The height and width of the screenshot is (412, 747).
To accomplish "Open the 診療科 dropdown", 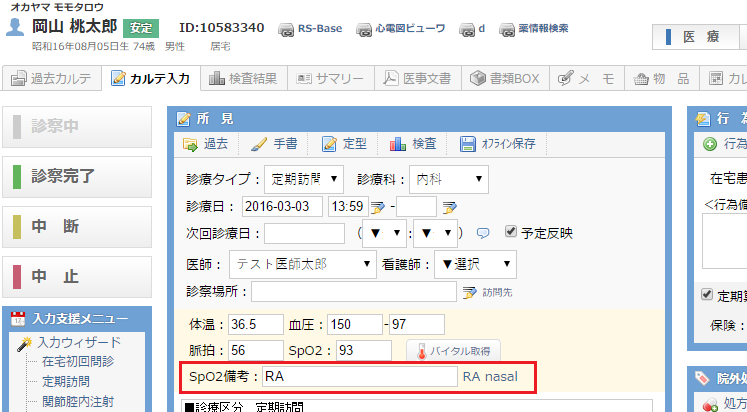I will (449, 179).
